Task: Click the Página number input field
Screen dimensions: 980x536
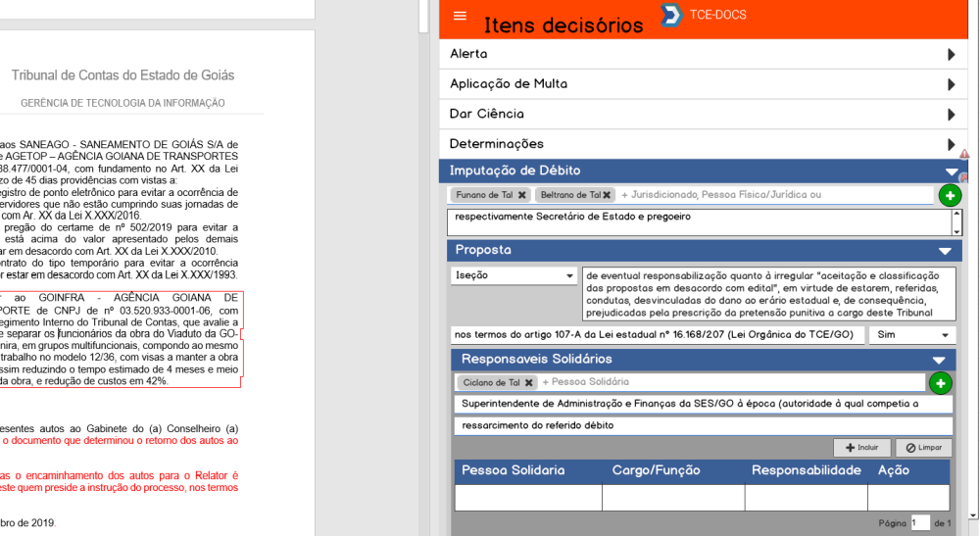Action: 919,523
